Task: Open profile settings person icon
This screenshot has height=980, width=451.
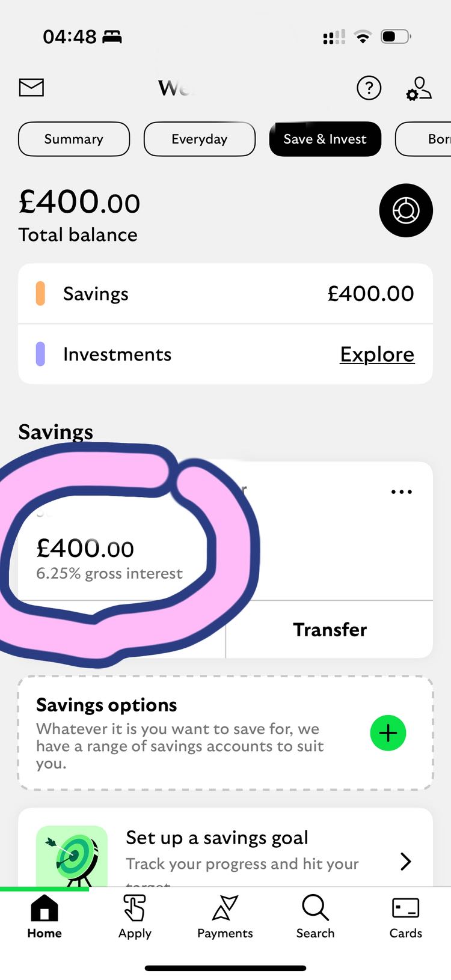Action: point(419,88)
